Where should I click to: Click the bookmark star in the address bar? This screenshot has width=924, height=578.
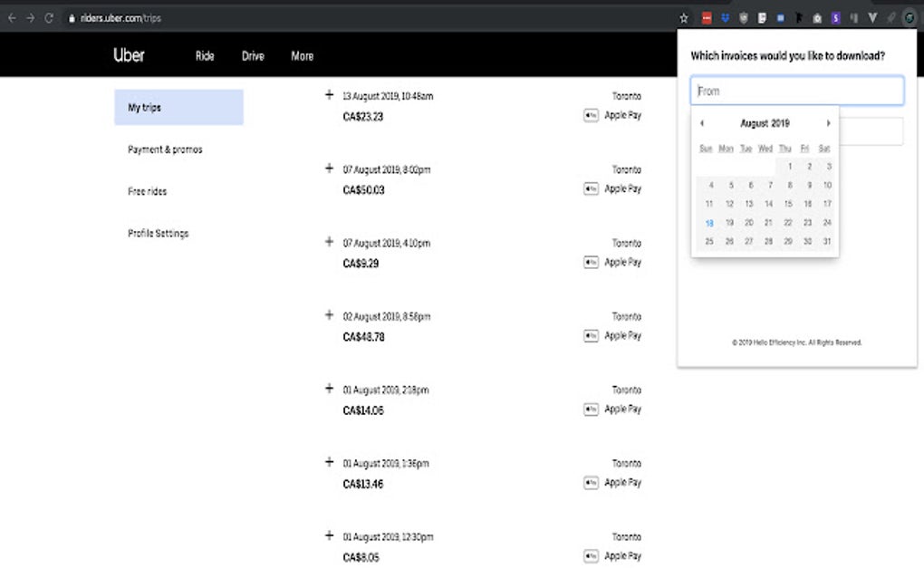[684, 17]
